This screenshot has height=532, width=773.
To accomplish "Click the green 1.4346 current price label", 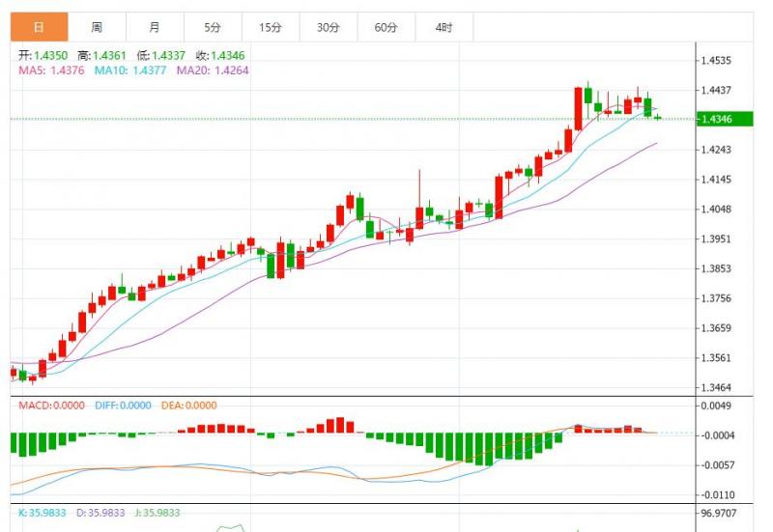I will (724, 119).
